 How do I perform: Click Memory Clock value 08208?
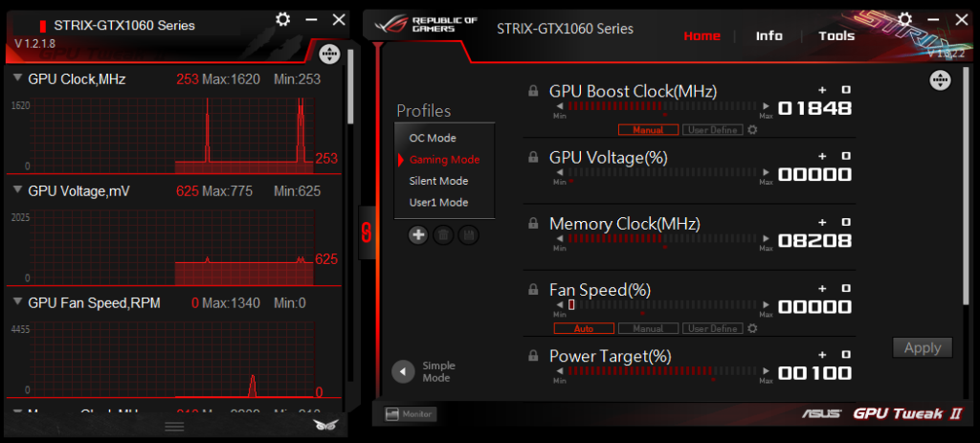pyautogui.click(x=814, y=241)
